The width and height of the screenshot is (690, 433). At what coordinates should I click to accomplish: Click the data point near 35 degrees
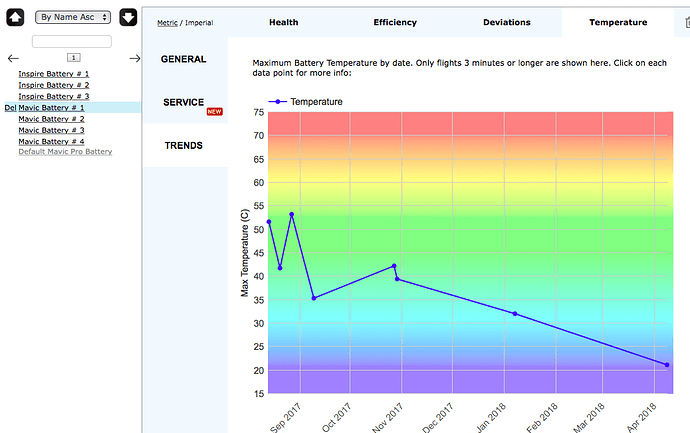(314, 298)
